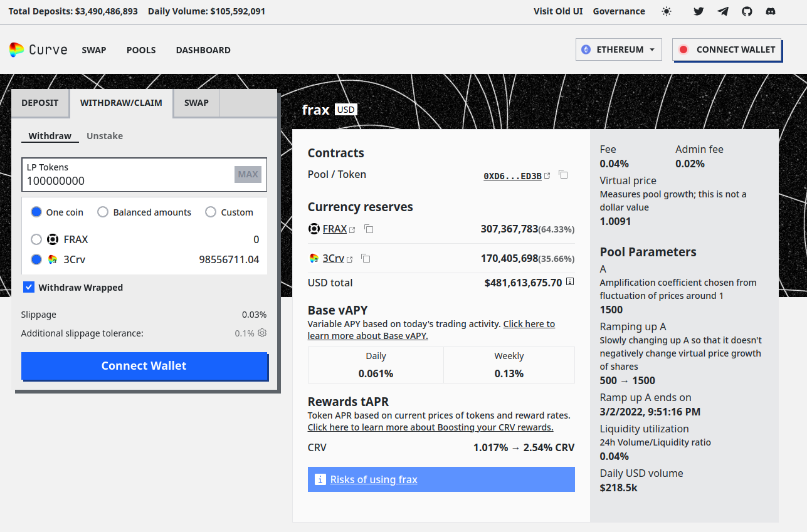This screenshot has width=807, height=532.
Task: Click the USD total info icon
Action: click(x=570, y=282)
